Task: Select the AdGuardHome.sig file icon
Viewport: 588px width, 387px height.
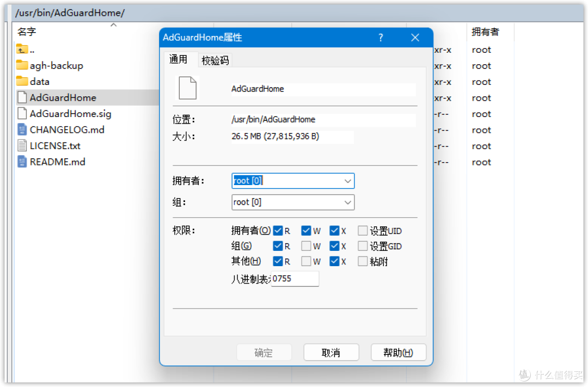Action: pos(21,113)
